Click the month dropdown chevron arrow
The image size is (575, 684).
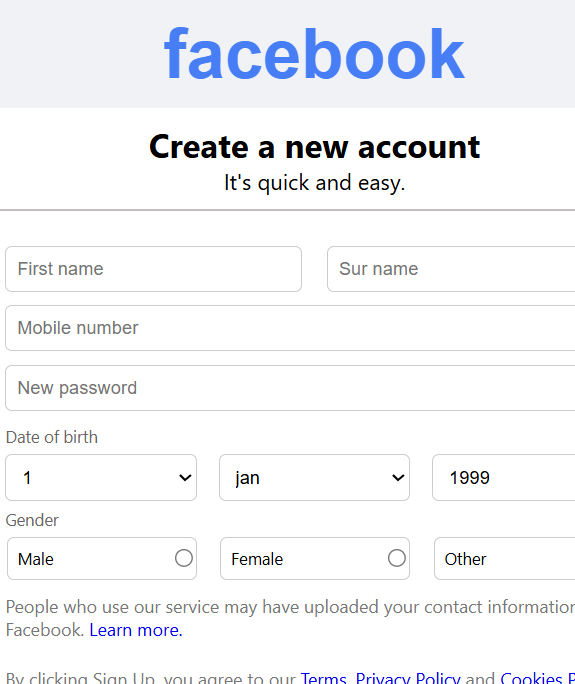pos(398,478)
